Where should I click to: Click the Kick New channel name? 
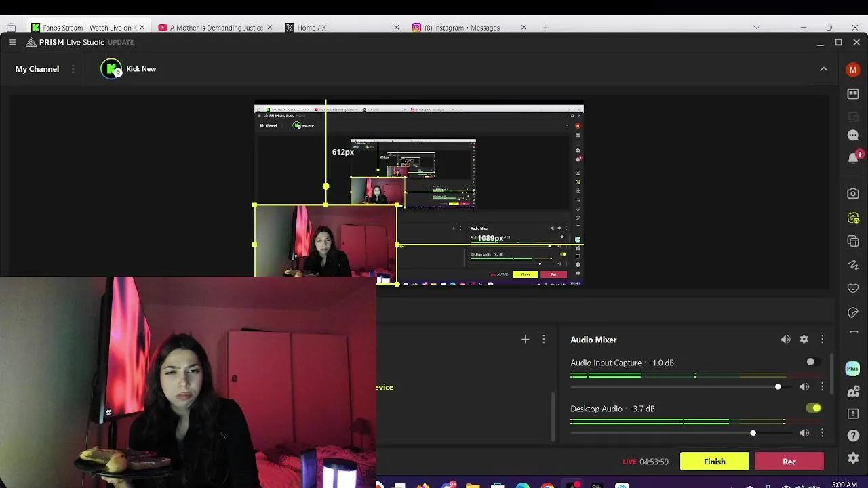coord(141,69)
